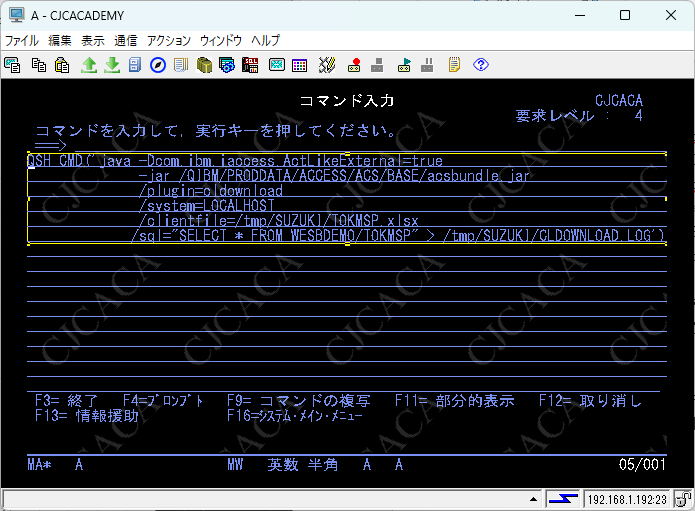Click the copy icon in the toolbar

pos(39,65)
